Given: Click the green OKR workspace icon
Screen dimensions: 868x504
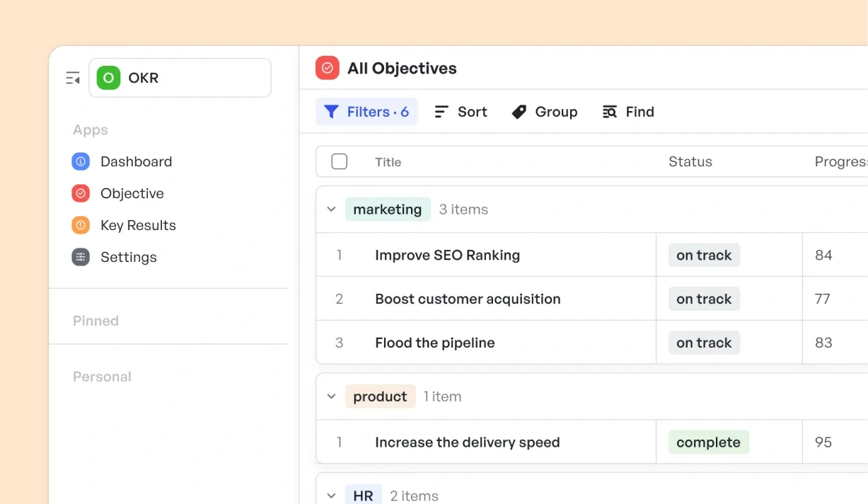Looking at the screenshot, I should (108, 78).
